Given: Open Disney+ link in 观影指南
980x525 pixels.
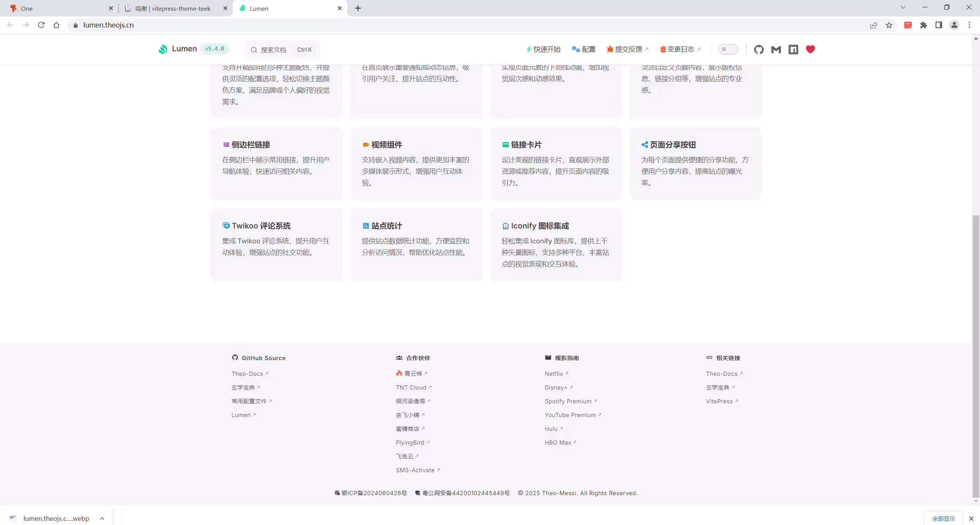Looking at the screenshot, I should click(559, 388).
